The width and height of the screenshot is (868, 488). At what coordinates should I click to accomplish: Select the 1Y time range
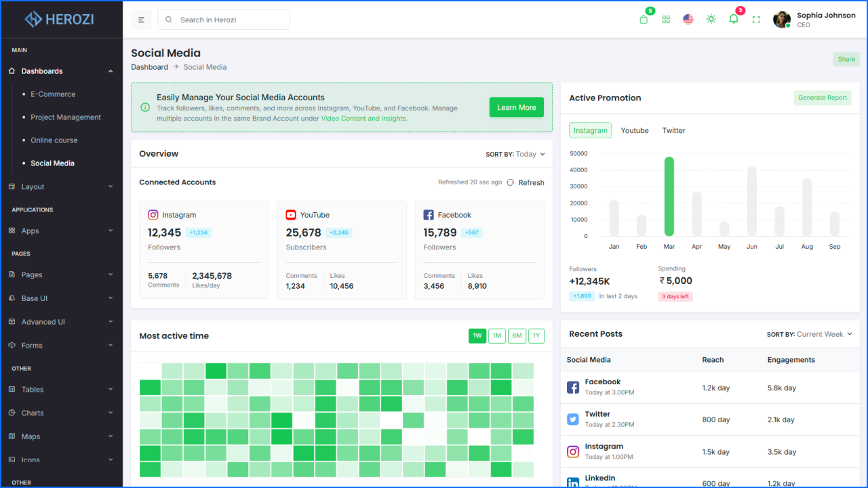(536, 335)
